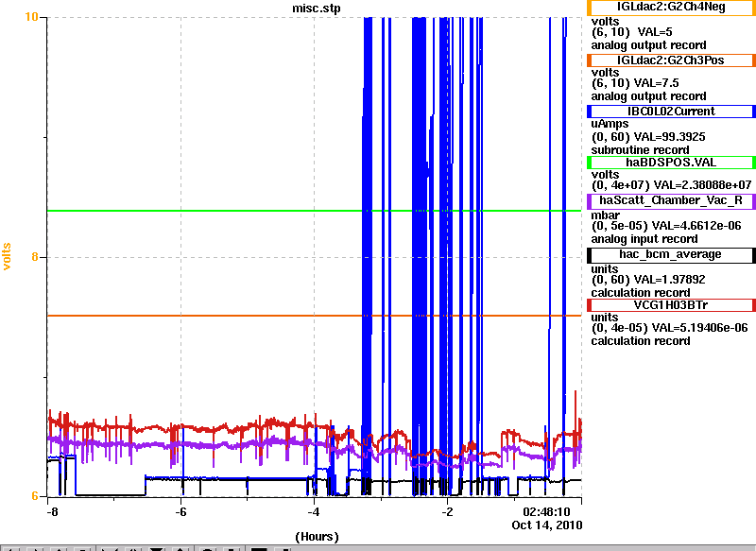Click the mbar units label

pyautogui.click(x=605, y=215)
